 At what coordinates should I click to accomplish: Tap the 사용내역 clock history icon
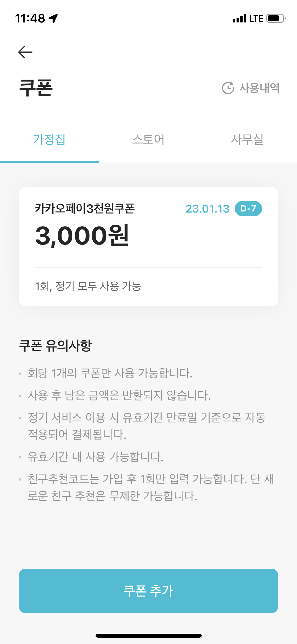point(228,88)
